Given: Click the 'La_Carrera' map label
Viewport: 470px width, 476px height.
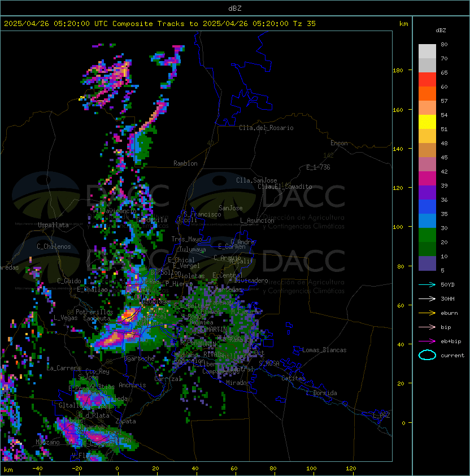Looking at the screenshot, I should click(x=63, y=368).
